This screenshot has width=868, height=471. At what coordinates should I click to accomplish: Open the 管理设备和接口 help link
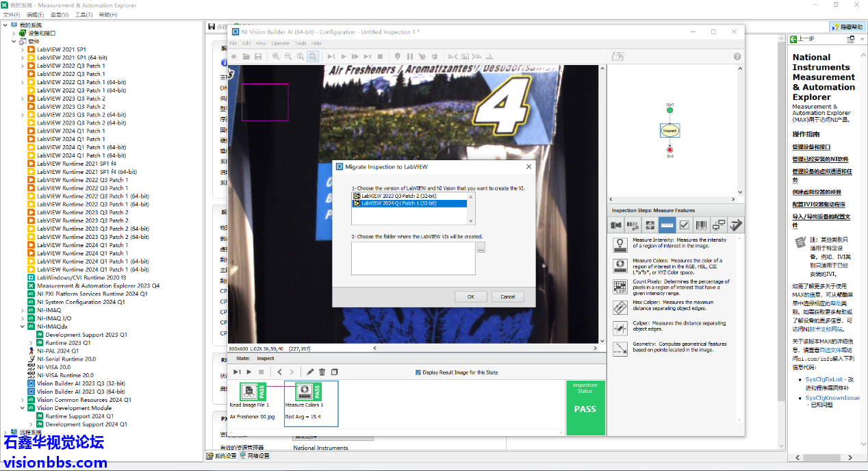[x=811, y=147]
